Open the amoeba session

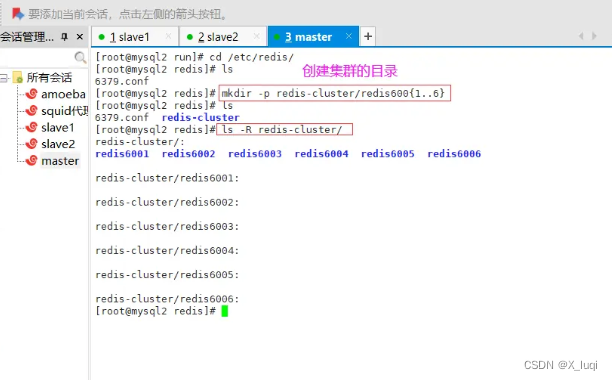pos(63,94)
